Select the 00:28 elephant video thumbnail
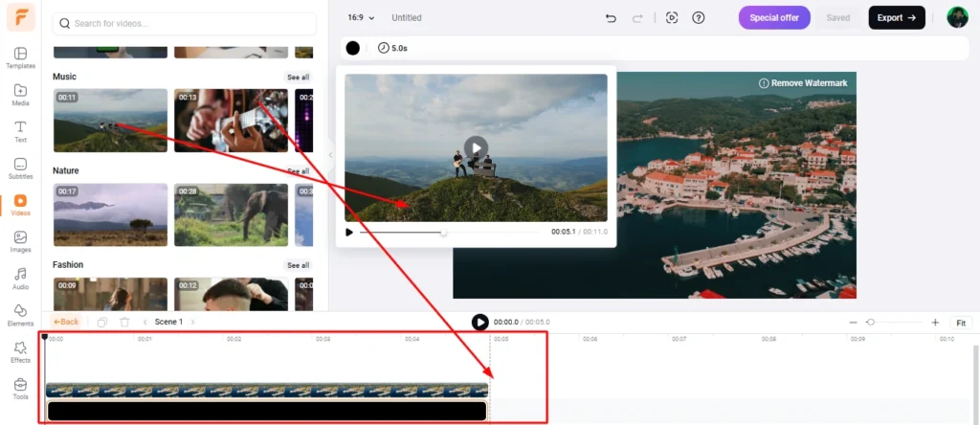Screen dimensions: 980x425 pyautogui.click(x=231, y=214)
